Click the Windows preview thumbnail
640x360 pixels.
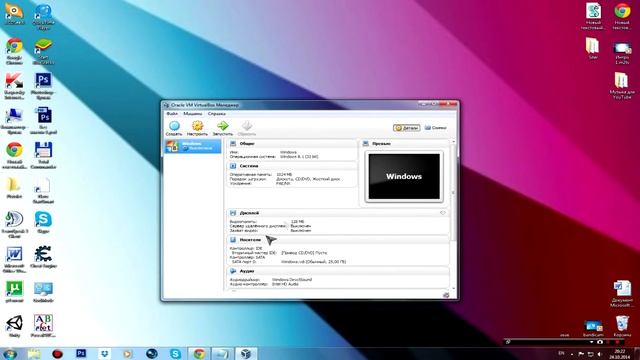404,176
